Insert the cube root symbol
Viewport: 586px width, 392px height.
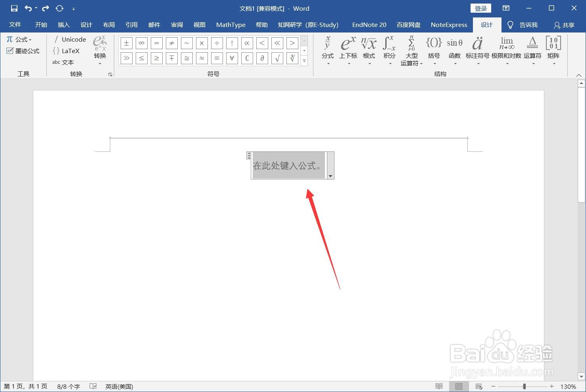[x=292, y=58]
